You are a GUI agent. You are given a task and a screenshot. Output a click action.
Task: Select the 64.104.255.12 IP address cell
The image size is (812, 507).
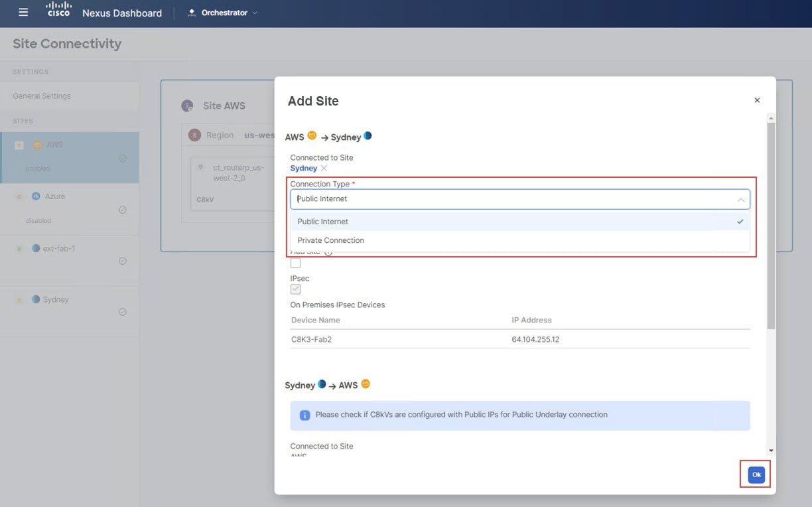coord(535,339)
